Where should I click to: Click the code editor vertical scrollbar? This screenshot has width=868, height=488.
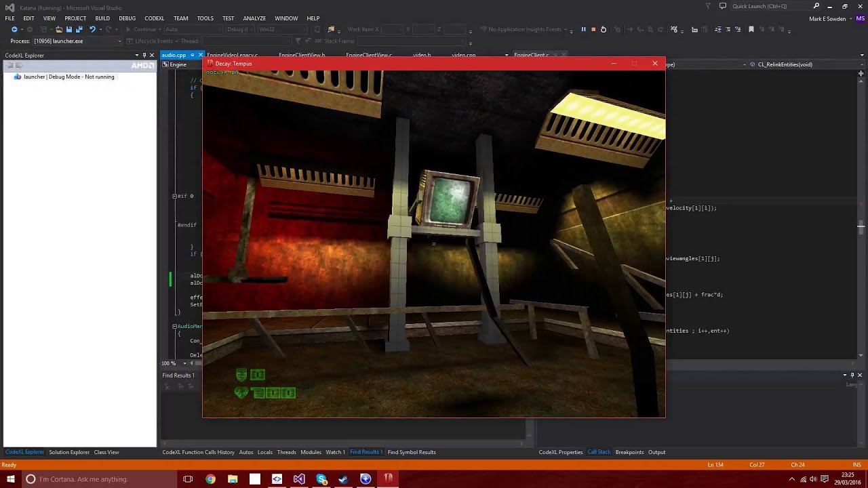[861, 217]
